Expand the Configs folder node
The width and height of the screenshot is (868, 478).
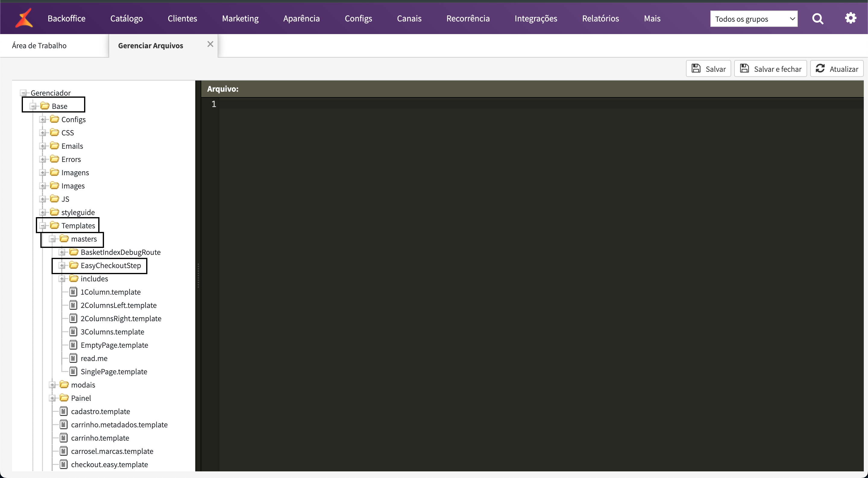pyautogui.click(x=43, y=119)
